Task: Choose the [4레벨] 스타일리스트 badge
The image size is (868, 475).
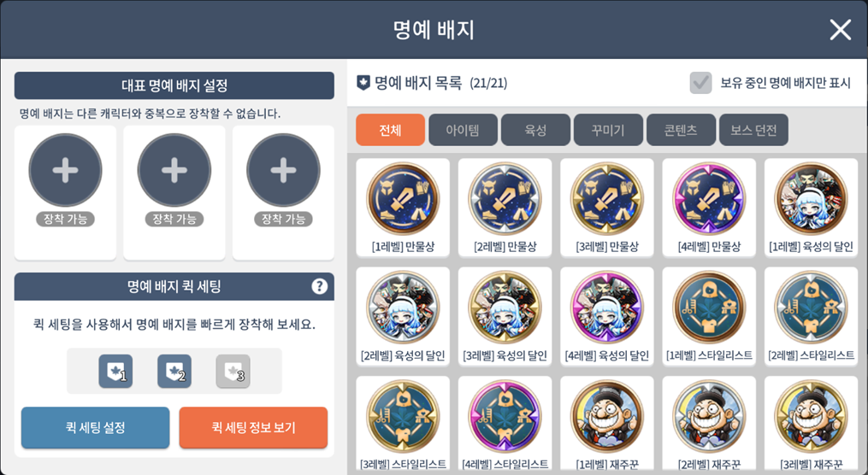Action: (505, 425)
